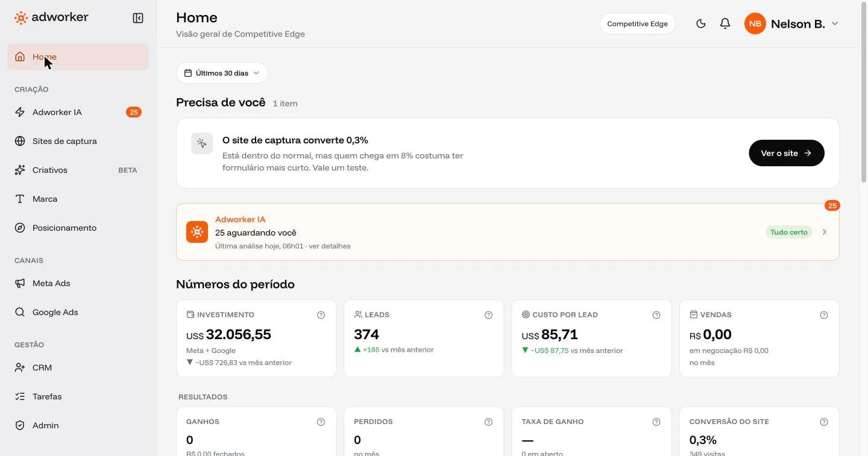The width and height of the screenshot is (868, 456).
Task: Go to Home in the sidebar
Action: click(78, 57)
